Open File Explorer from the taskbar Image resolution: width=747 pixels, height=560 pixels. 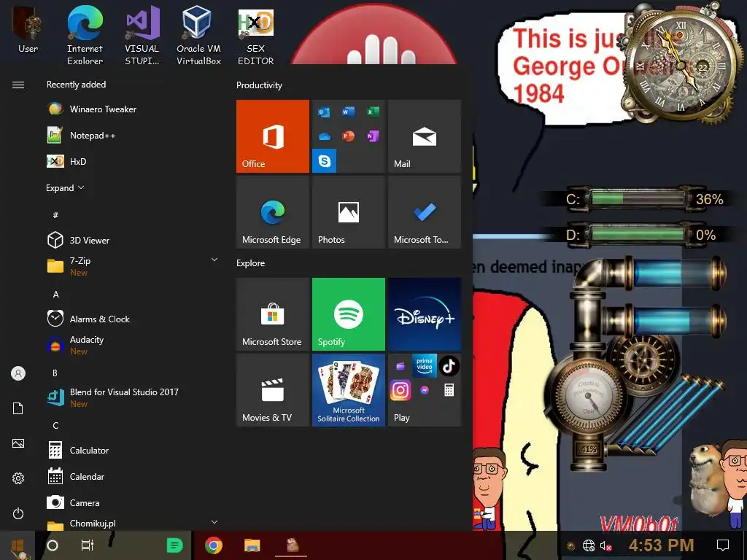[252, 545]
